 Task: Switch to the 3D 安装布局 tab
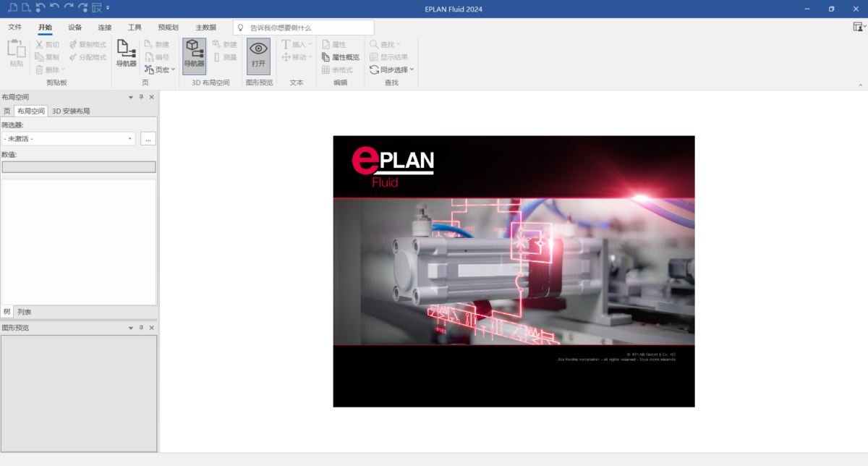click(71, 111)
